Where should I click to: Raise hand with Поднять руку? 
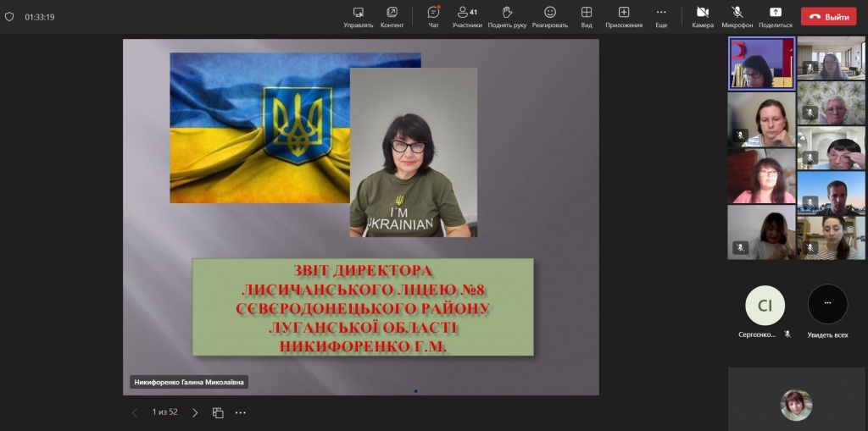coord(507,17)
